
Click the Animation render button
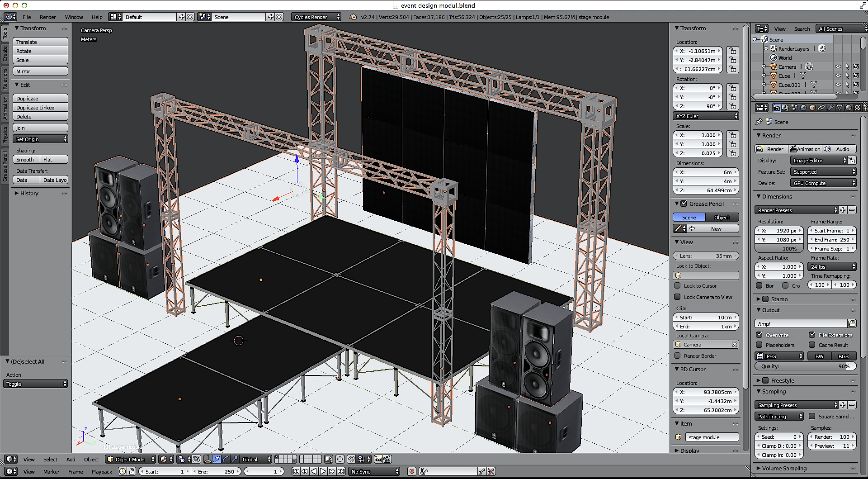pos(805,149)
